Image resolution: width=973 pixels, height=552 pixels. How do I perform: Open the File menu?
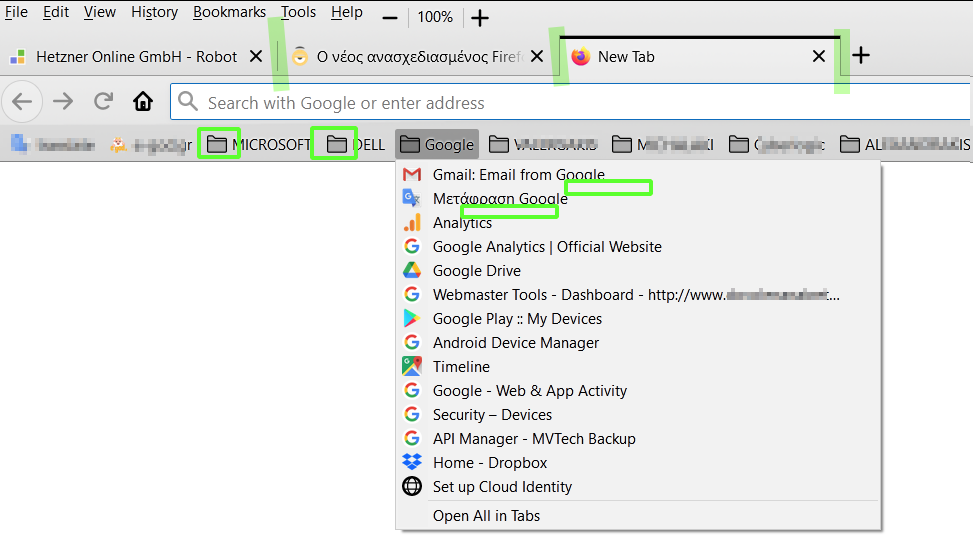click(16, 12)
